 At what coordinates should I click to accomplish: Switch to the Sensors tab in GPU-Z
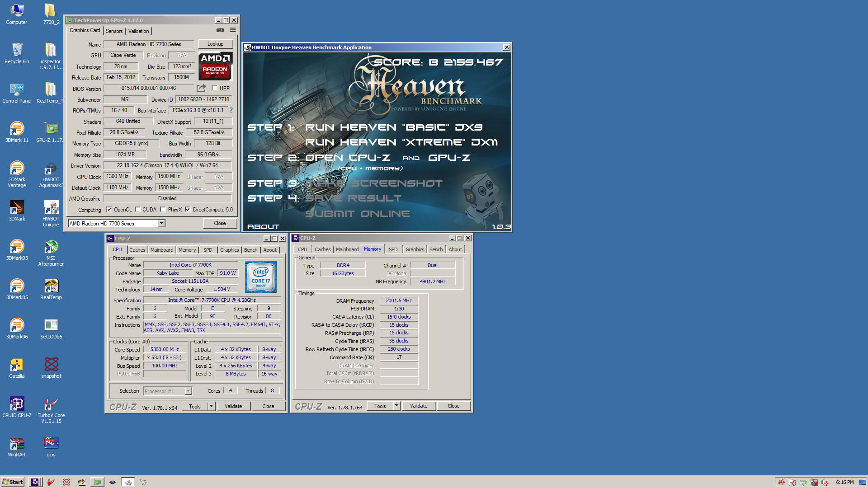114,31
